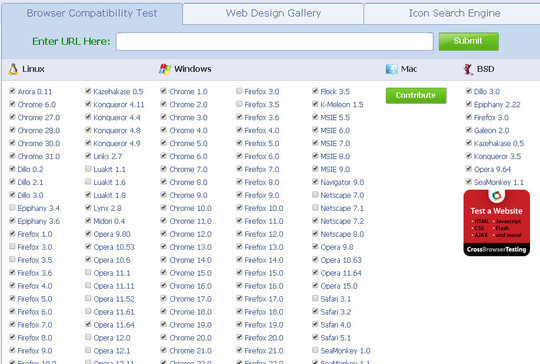Uncheck the Galeon 2.0 checkbox
This screenshot has width=540, height=364.
point(469,130)
